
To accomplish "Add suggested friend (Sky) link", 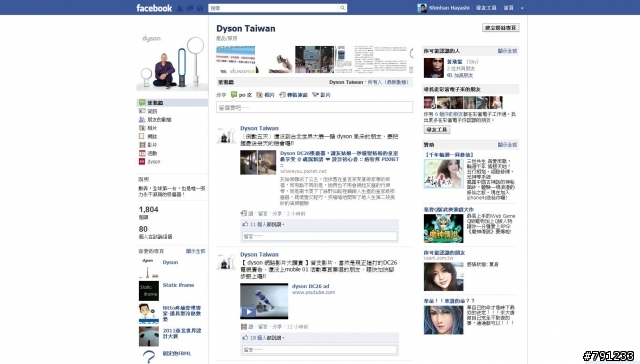I will (x=463, y=75).
